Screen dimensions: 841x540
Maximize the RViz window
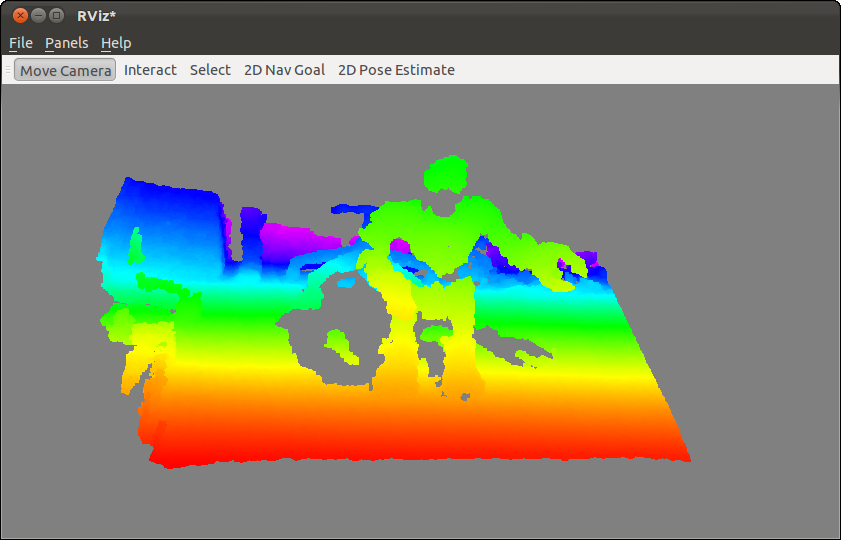tap(56, 15)
